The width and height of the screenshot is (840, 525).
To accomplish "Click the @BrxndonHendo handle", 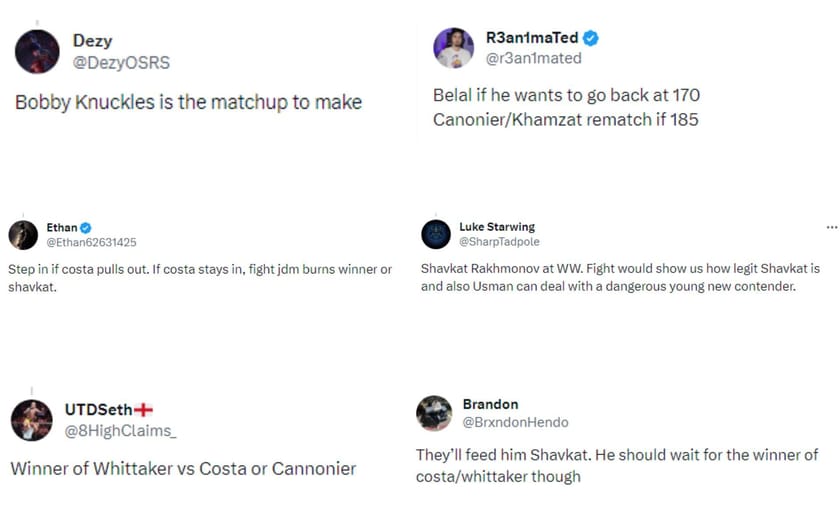I will click(x=516, y=423).
